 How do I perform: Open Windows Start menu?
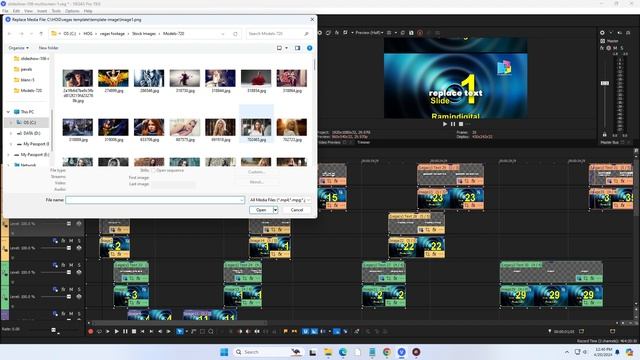tap(224, 352)
